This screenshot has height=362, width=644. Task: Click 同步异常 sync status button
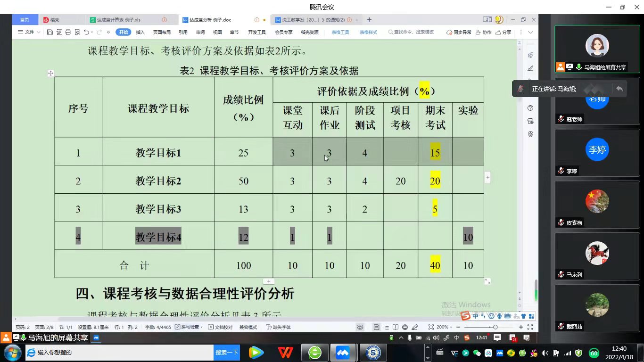coord(459,32)
